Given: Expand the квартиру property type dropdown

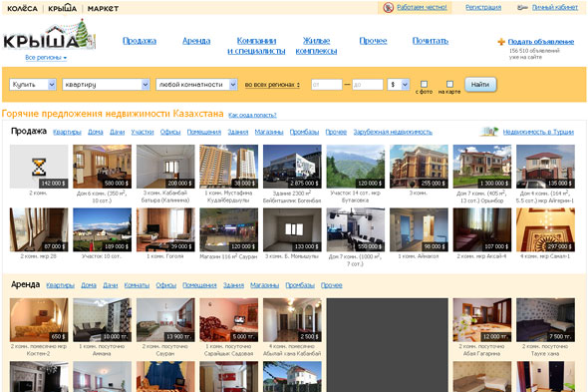Looking at the screenshot, I should [106, 85].
